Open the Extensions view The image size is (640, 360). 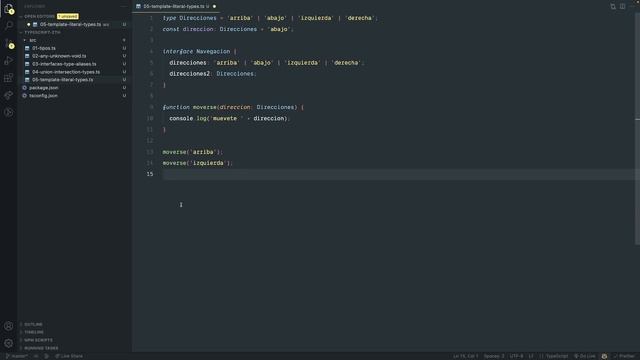(x=8, y=78)
